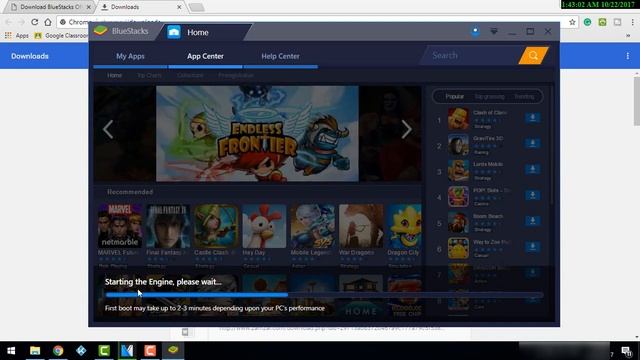Download the rank 2 racing game
The height and width of the screenshot is (360, 640).
click(x=533, y=143)
